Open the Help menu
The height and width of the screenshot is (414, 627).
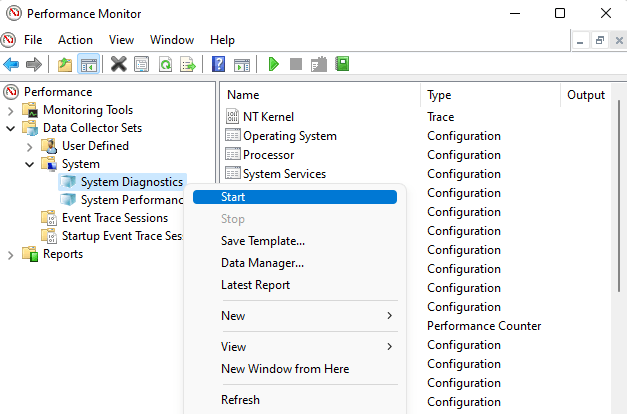(222, 40)
